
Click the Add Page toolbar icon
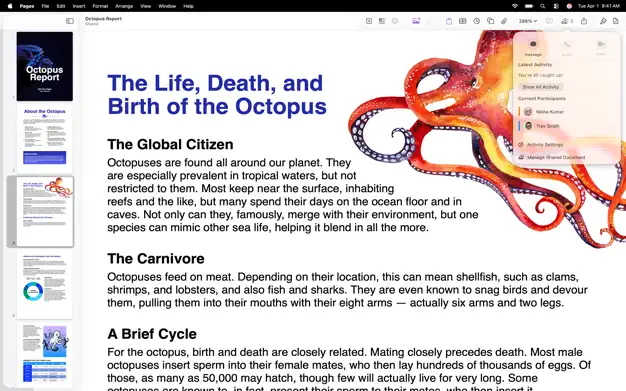pos(369,21)
